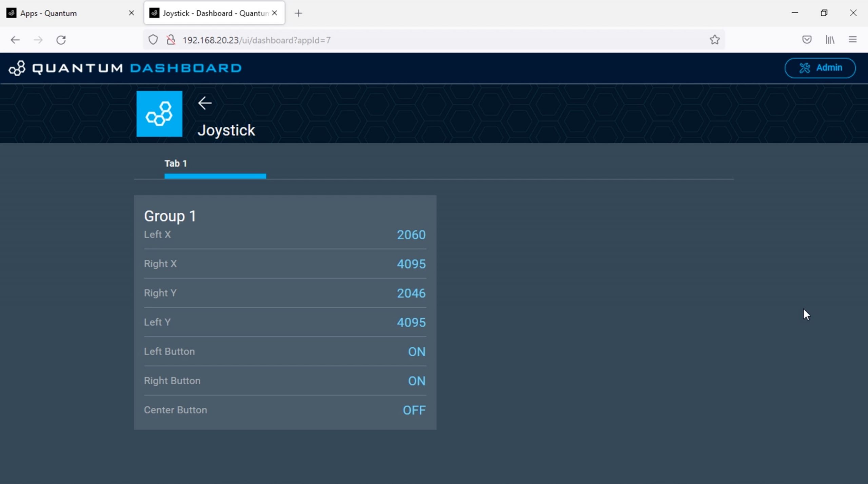Bookmark page with star icon
Viewport: 868px width, 484px height.
(714, 40)
